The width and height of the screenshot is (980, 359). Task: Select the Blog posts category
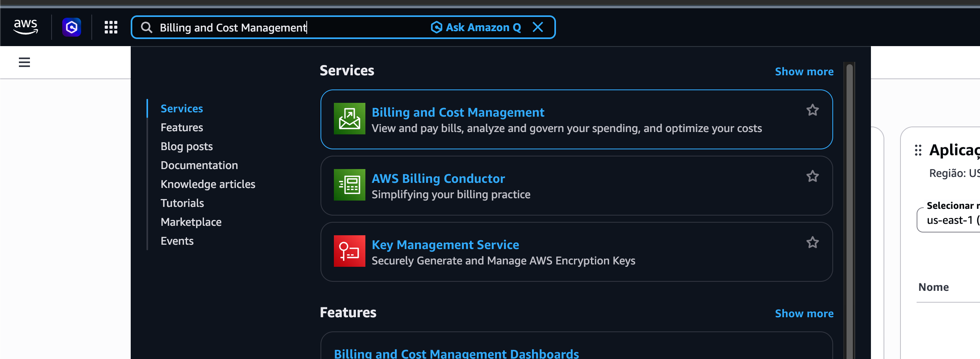[187, 146]
